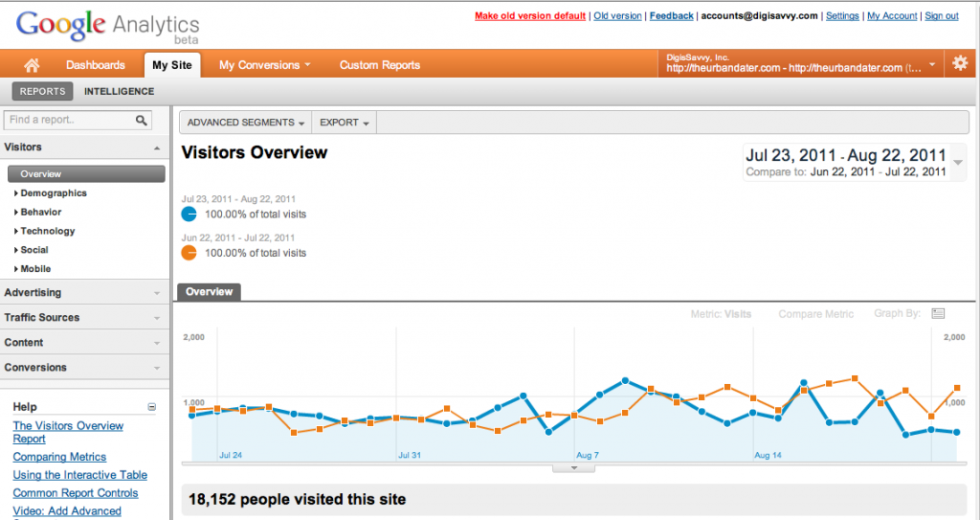Viewport: 980px width, 520px height.
Task: Click the search magnifier in report box
Action: click(x=142, y=120)
